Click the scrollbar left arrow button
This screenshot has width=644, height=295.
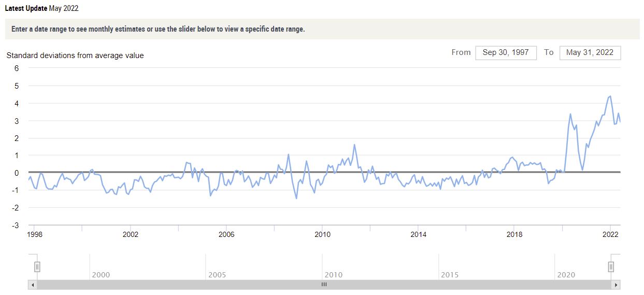pyautogui.click(x=33, y=285)
